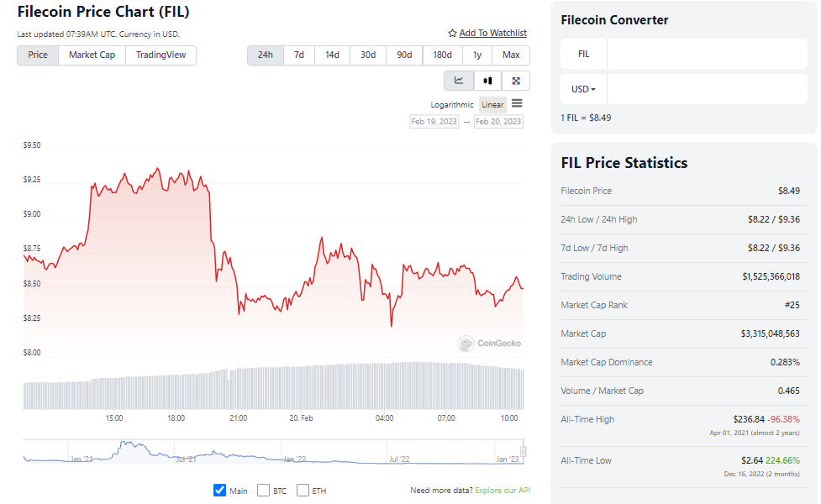
Task: Select the 30d time range
Action: 368,55
